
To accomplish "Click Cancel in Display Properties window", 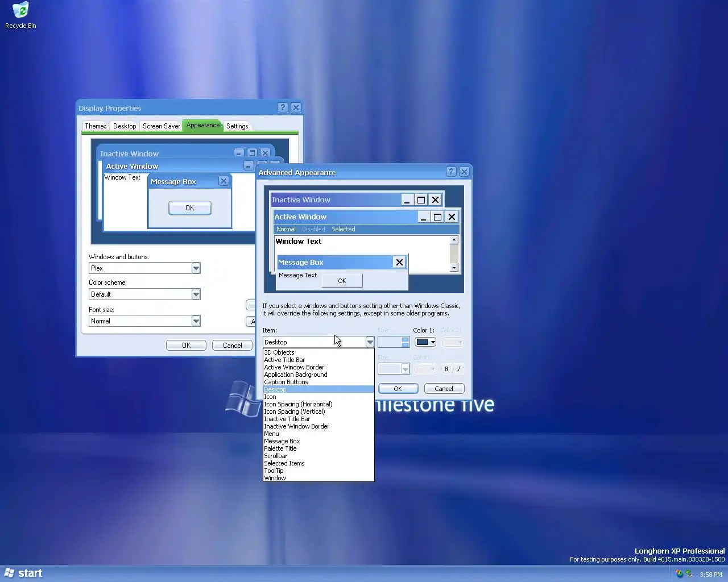I will [x=233, y=345].
